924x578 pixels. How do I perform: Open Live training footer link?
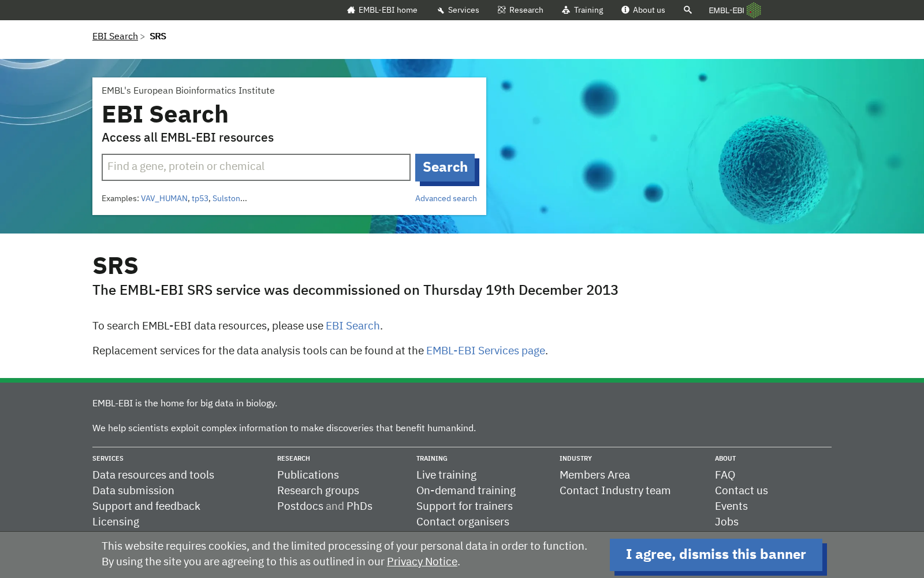(446, 475)
